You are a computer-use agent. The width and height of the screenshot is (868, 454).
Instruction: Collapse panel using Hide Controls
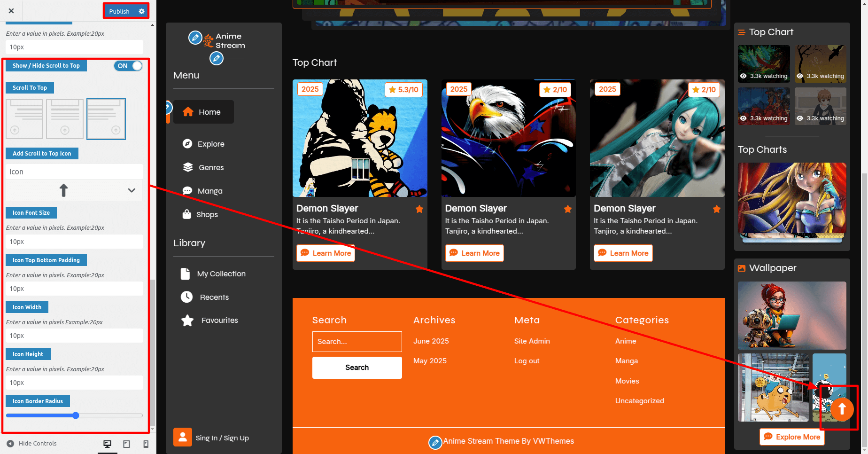32,444
